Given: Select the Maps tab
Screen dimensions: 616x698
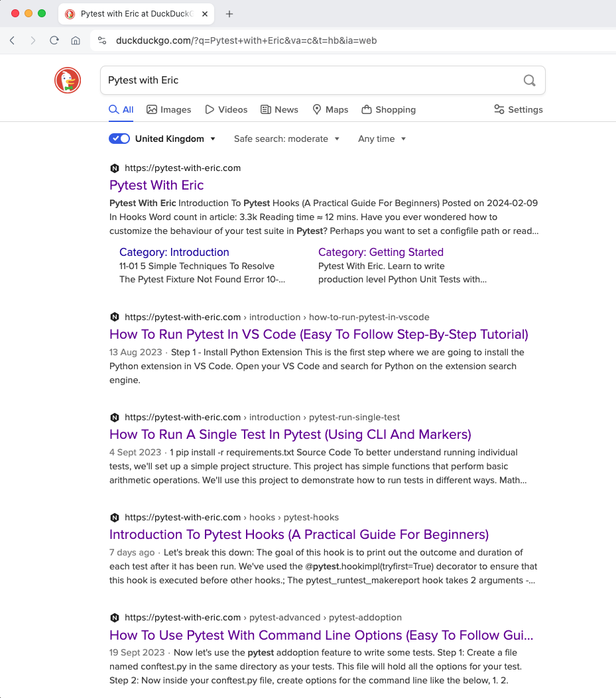Looking at the screenshot, I should tap(330, 109).
